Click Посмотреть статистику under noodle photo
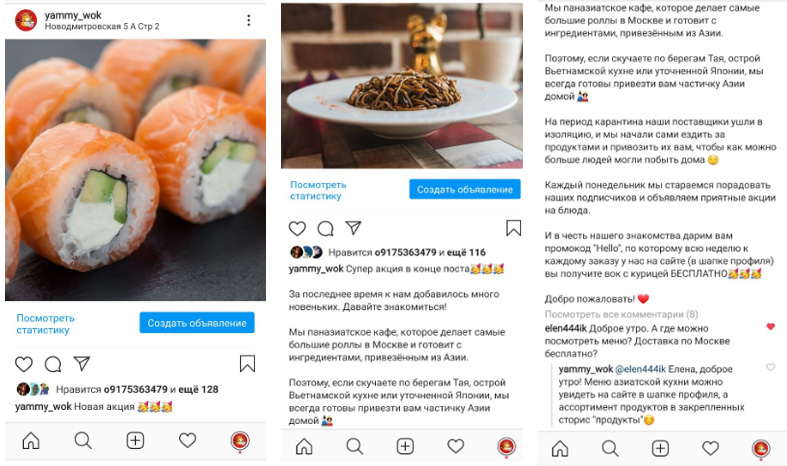787x466 pixels. 318,190
